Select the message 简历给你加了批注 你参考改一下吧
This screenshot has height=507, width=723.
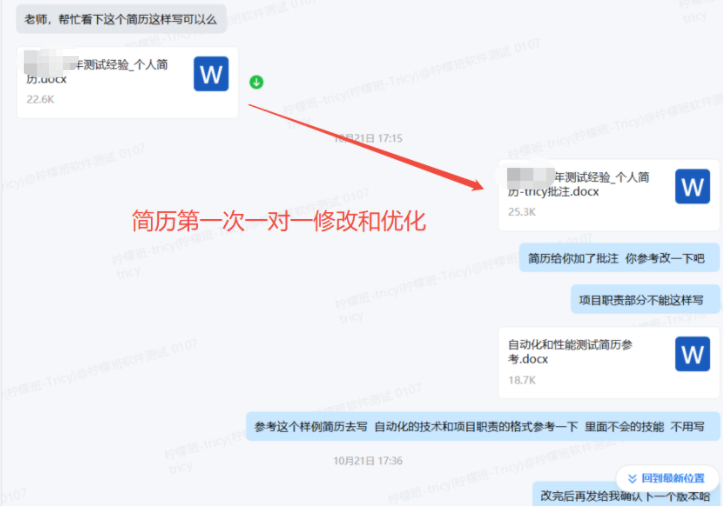point(617,258)
